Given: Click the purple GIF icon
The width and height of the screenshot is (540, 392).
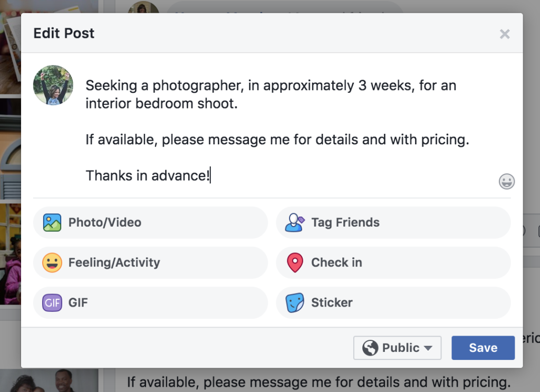Looking at the screenshot, I should [52, 302].
